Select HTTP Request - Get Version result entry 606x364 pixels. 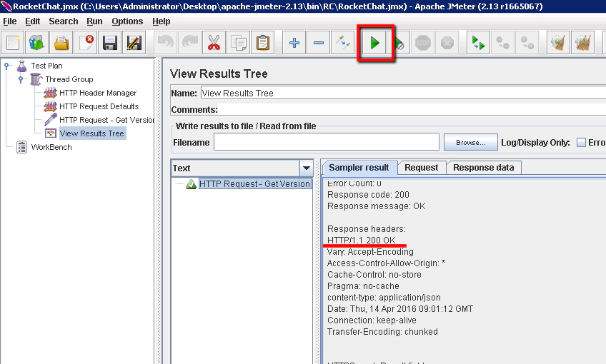254,184
